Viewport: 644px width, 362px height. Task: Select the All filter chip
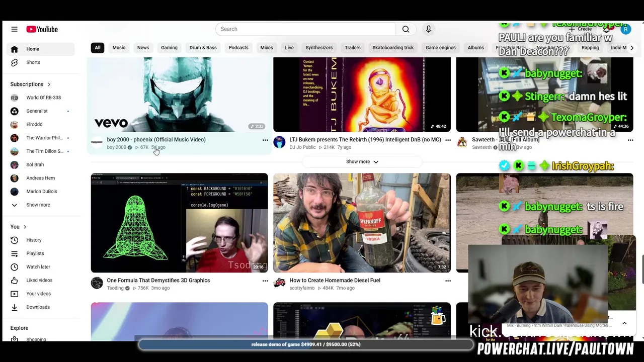point(98,48)
